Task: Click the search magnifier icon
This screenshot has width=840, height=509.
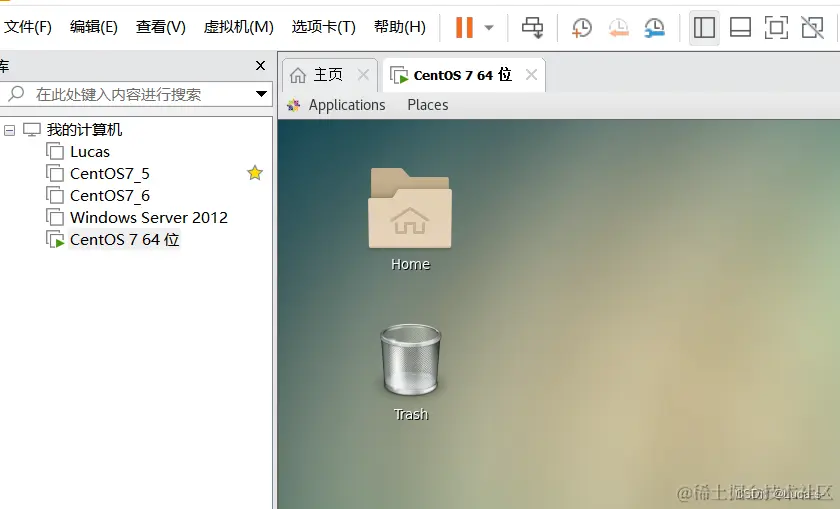Action: click(x=16, y=94)
